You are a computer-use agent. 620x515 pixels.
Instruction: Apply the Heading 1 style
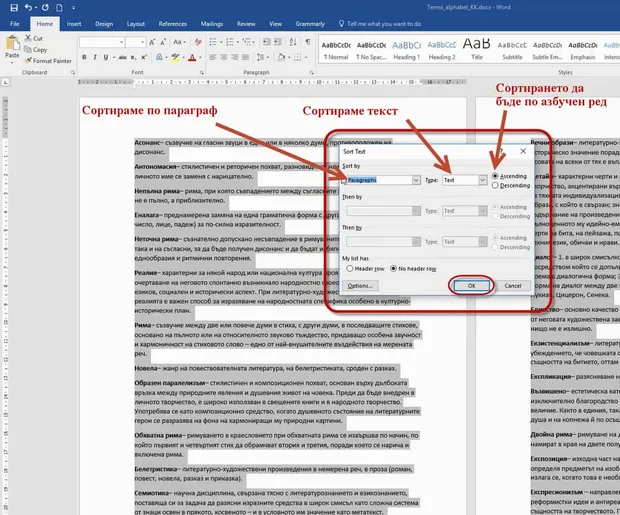point(407,50)
